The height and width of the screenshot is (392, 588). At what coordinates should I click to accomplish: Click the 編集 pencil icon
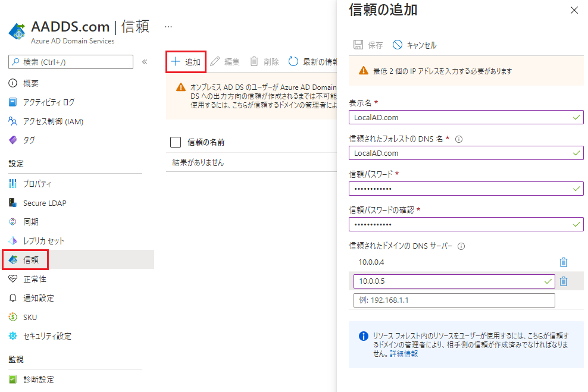tap(215, 61)
